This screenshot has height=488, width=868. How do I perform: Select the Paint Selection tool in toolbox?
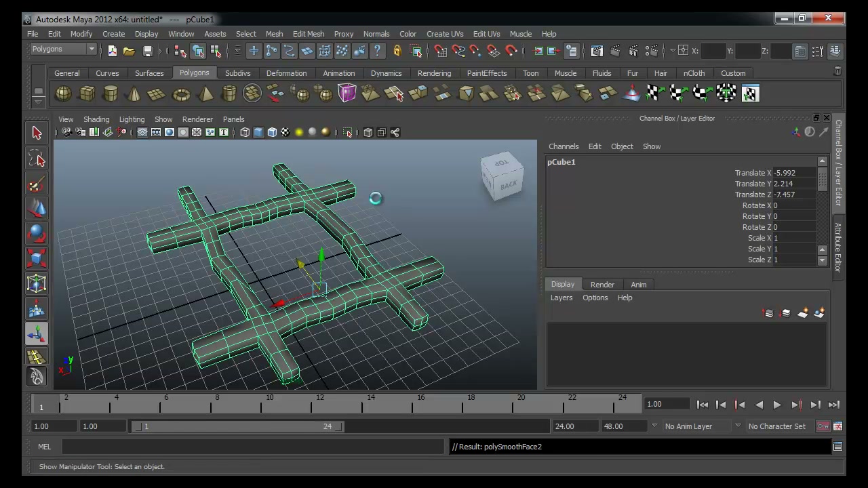37,184
